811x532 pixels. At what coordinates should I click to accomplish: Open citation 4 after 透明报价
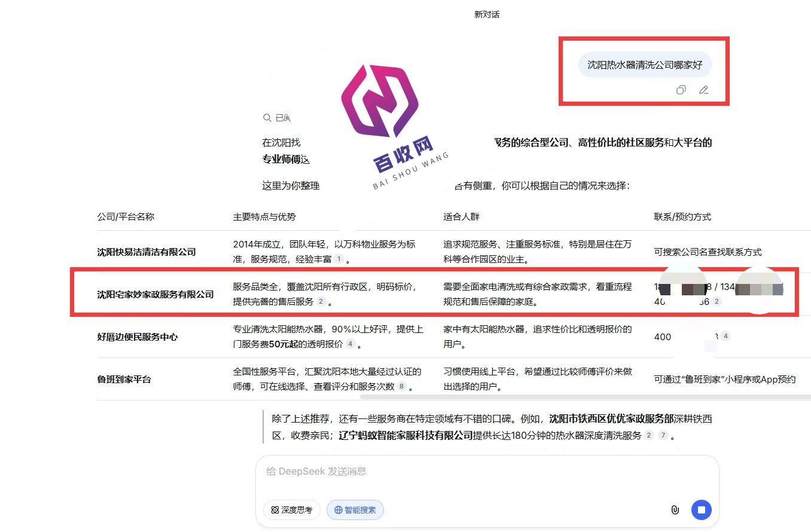[x=350, y=344]
